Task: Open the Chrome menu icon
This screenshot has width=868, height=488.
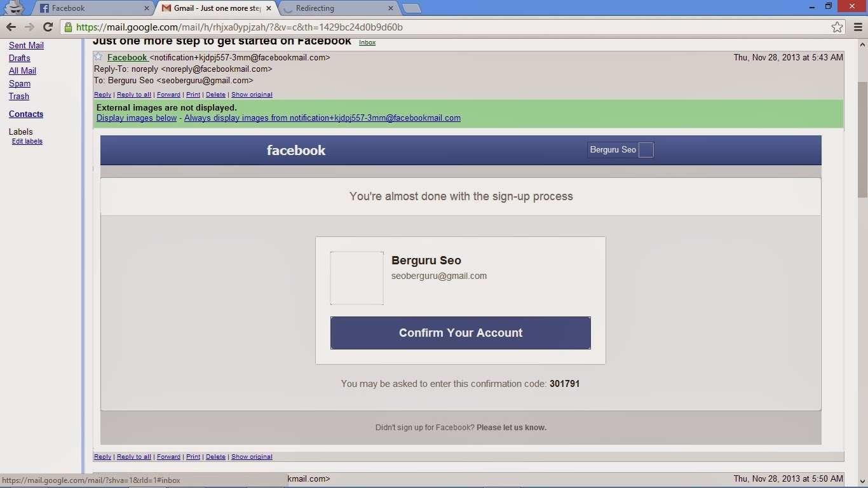Action: pos(857,27)
